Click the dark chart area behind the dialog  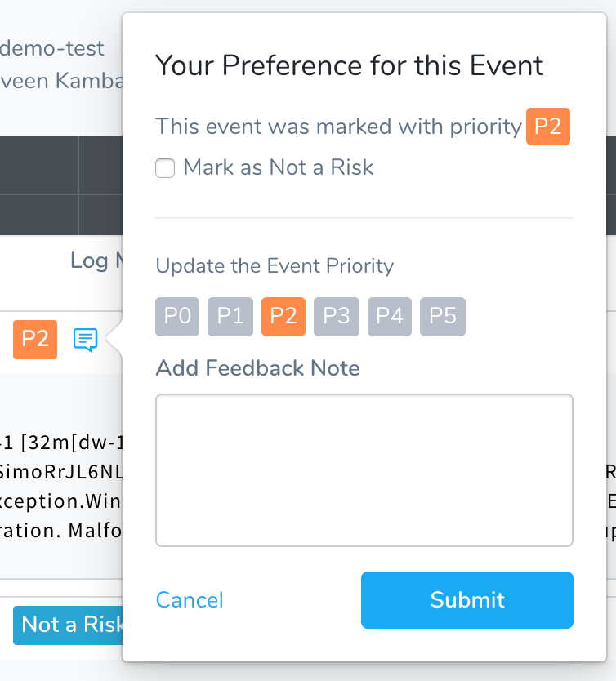point(60,185)
